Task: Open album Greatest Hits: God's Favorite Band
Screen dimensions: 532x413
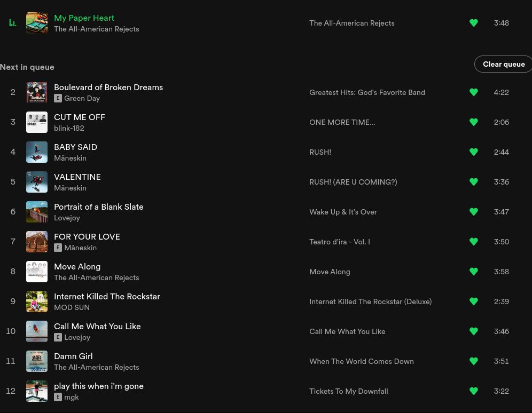Action: (x=367, y=92)
